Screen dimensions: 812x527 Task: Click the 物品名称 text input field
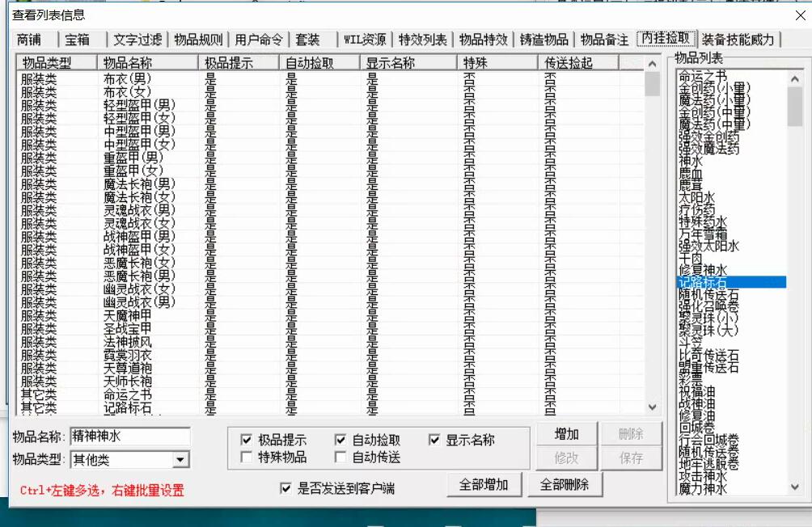click(x=130, y=436)
